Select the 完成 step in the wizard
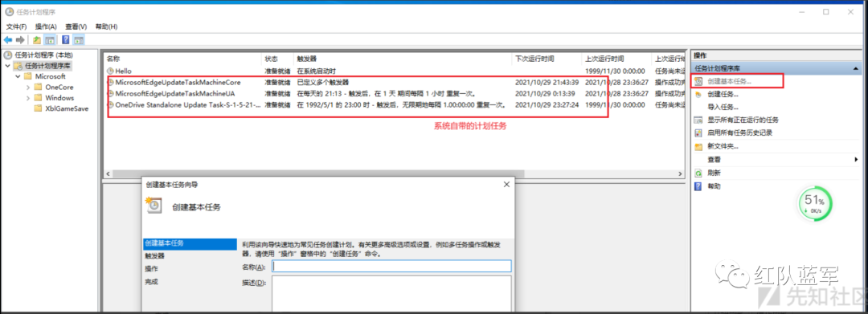Viewport: 868px width, 314px height. pos(151,281)
